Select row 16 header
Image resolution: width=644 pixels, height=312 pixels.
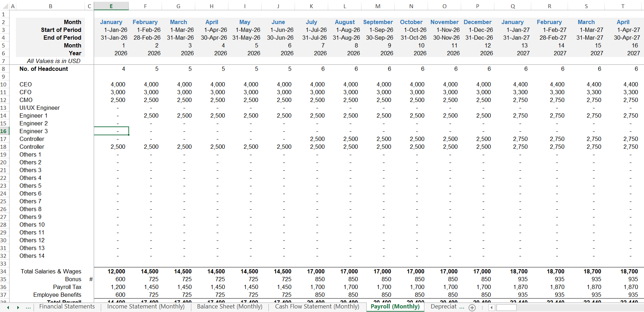coord(4,131)
